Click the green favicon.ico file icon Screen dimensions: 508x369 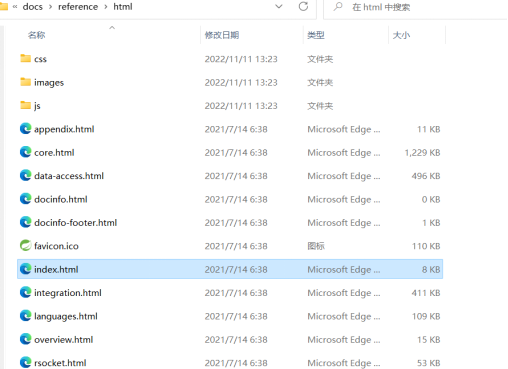pos(25,245)
